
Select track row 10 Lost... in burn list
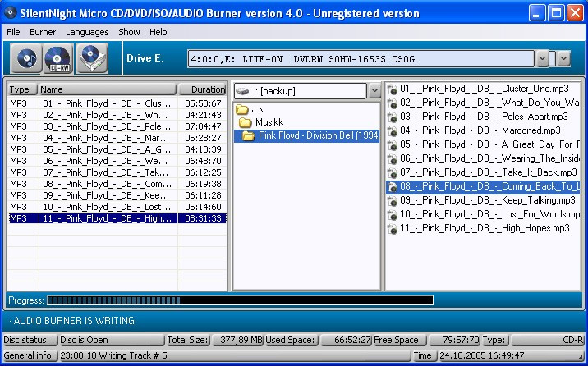tap(117, 207)
